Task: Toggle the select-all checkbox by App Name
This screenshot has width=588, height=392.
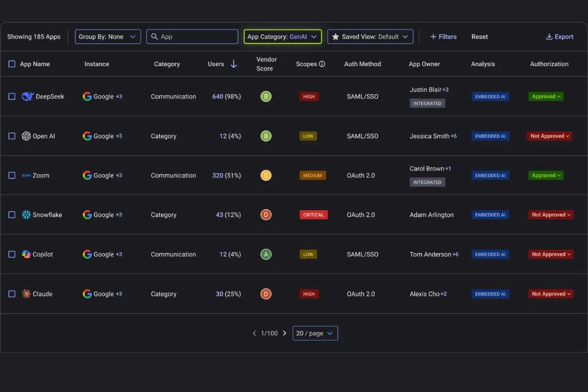Action: click(12, 64)
